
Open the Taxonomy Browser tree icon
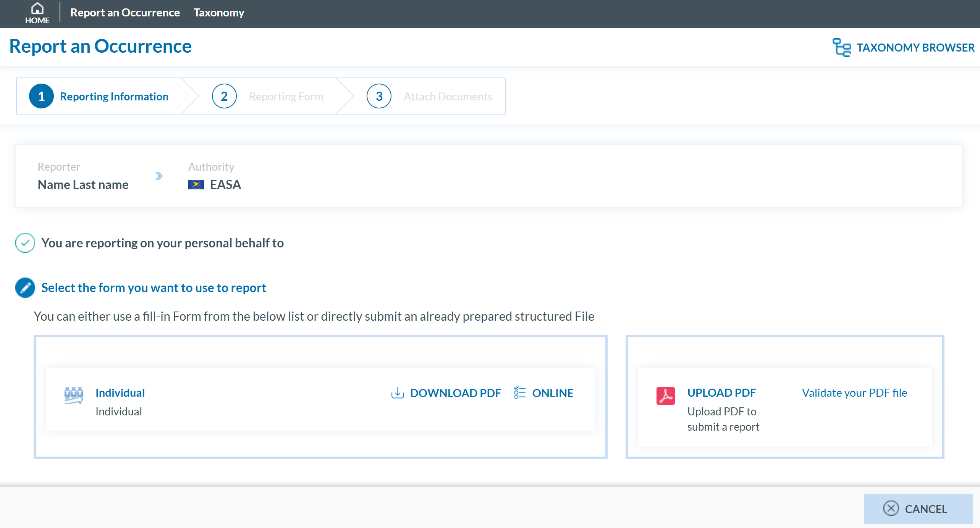(x=841, y=48)
